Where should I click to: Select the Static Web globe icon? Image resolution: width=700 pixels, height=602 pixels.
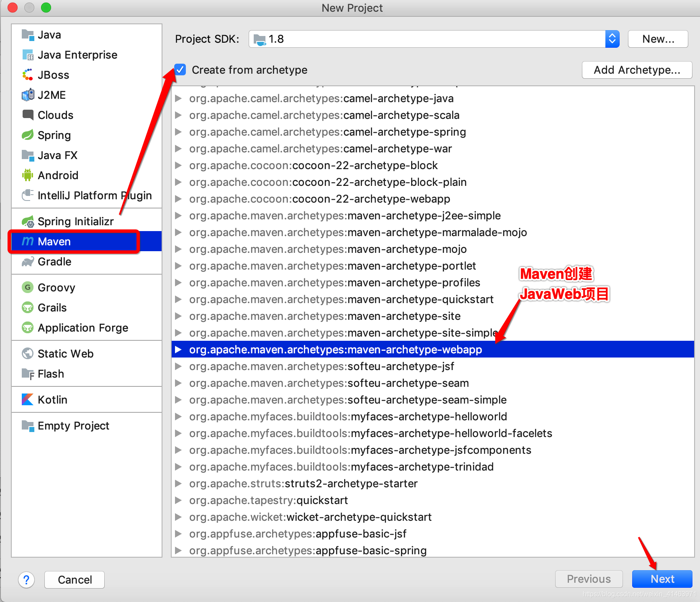28,354
